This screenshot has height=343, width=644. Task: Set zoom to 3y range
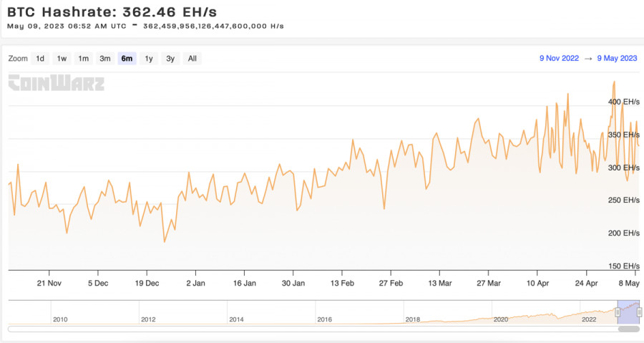[170, 58]
